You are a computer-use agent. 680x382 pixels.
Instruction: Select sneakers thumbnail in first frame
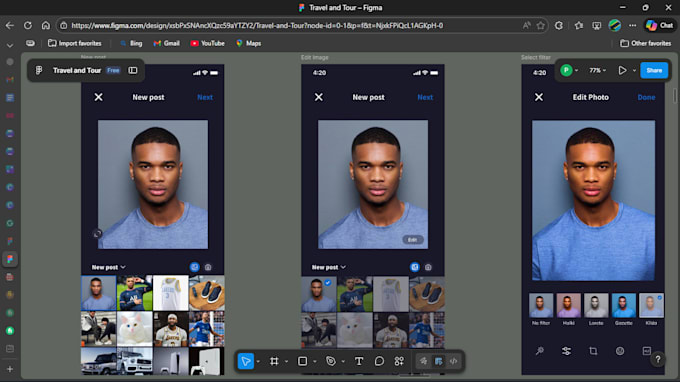[207, 293]
